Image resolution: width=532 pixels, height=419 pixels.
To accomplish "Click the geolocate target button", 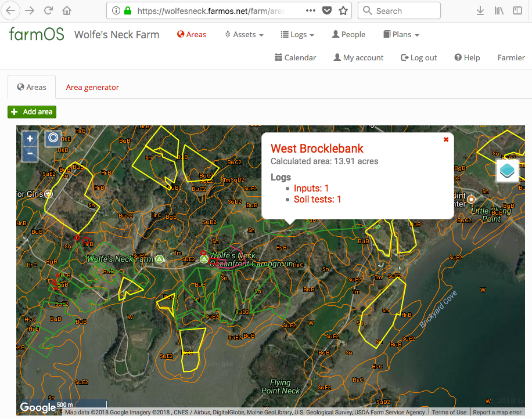I will 53,138.
